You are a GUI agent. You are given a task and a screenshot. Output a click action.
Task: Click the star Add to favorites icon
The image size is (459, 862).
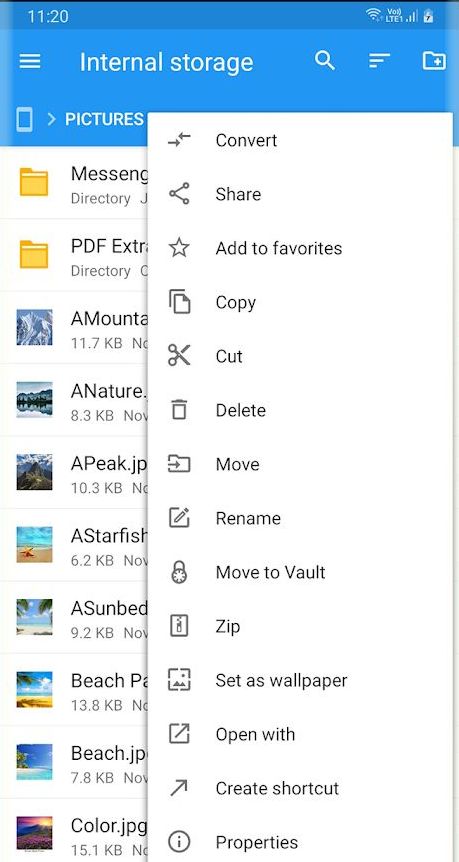(179, 248)
